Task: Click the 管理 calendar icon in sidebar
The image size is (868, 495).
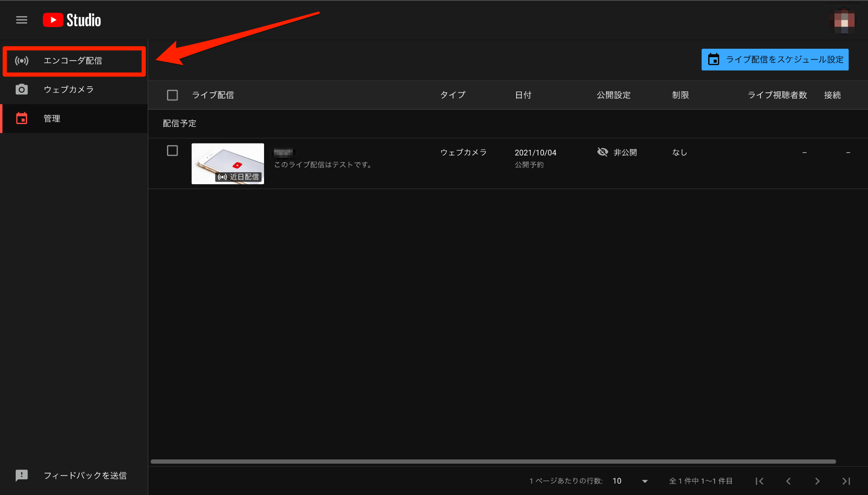Action: pyautogui.click(x=21, y=119)
